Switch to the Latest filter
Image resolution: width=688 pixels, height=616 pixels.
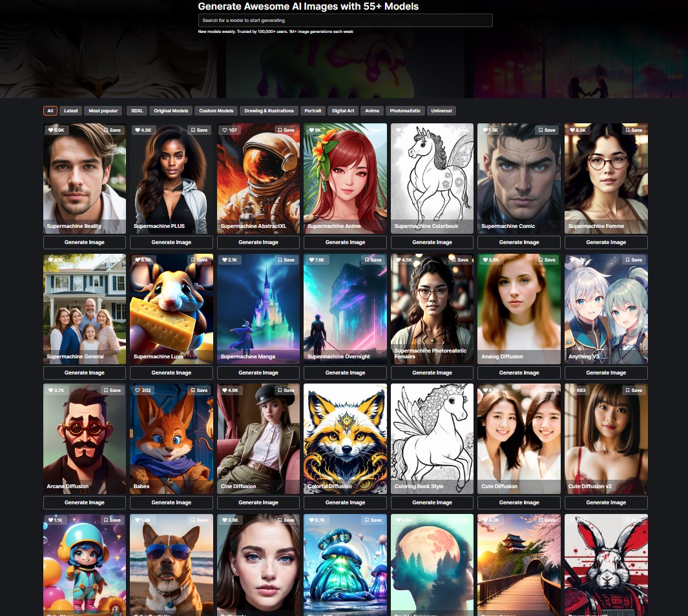coord(70,111)
